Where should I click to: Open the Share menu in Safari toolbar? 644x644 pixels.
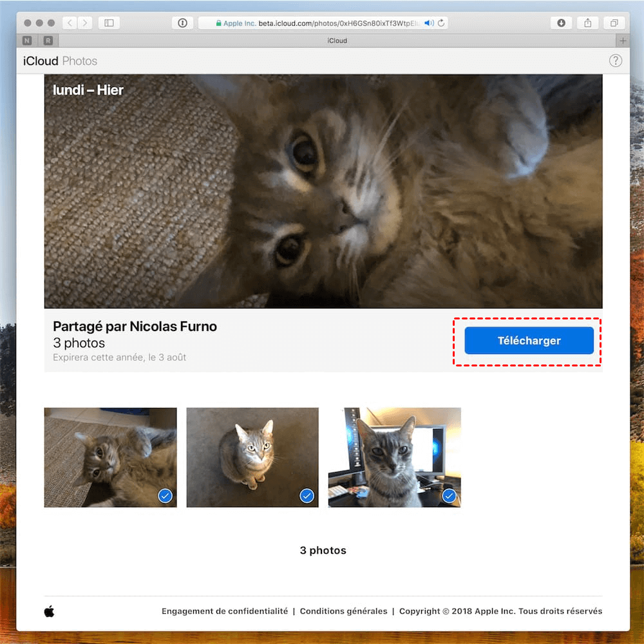coord(587,23)
